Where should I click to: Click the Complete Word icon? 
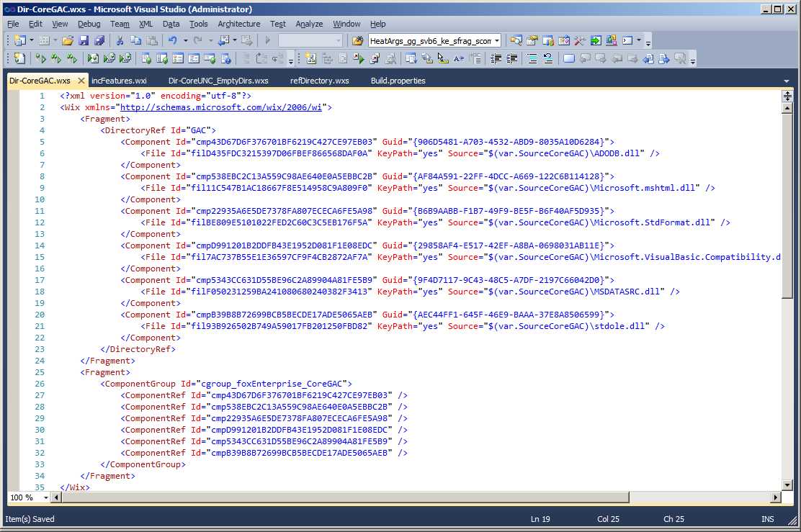(x=459, y=59)
